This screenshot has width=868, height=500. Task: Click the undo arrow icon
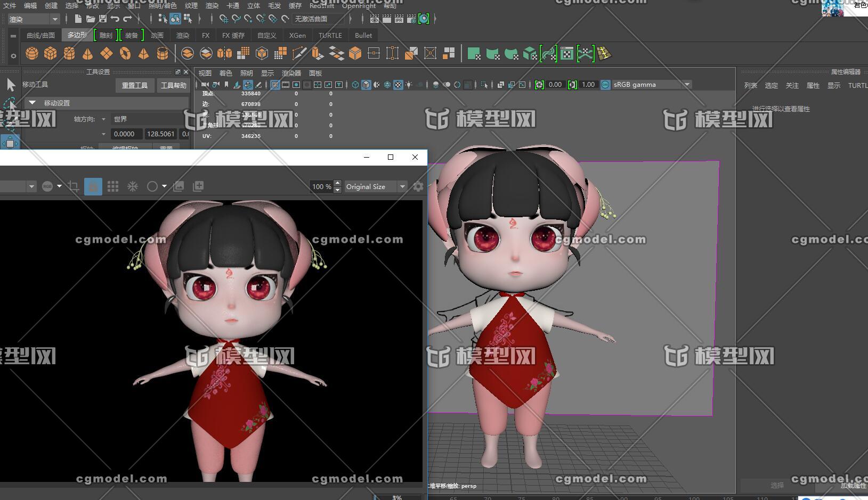(115, 19)
